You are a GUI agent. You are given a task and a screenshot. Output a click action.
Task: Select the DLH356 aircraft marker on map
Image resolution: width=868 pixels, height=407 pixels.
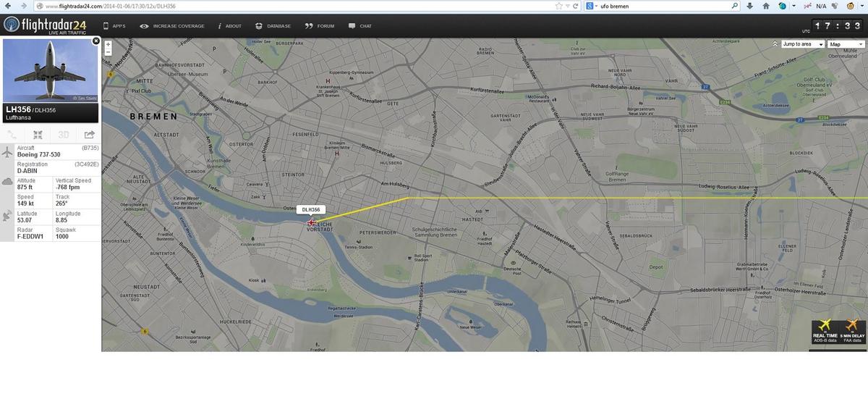[x=312, y=222]
